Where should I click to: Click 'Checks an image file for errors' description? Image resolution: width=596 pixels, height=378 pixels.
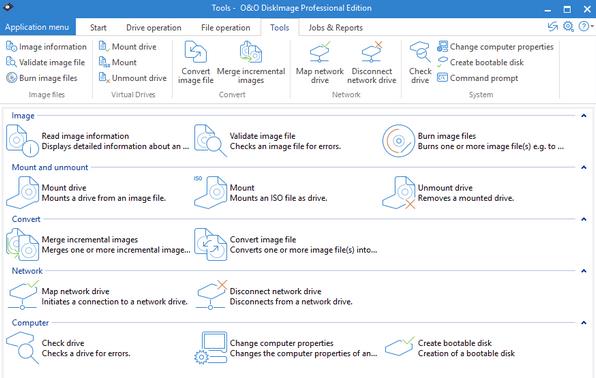point(285,146)
